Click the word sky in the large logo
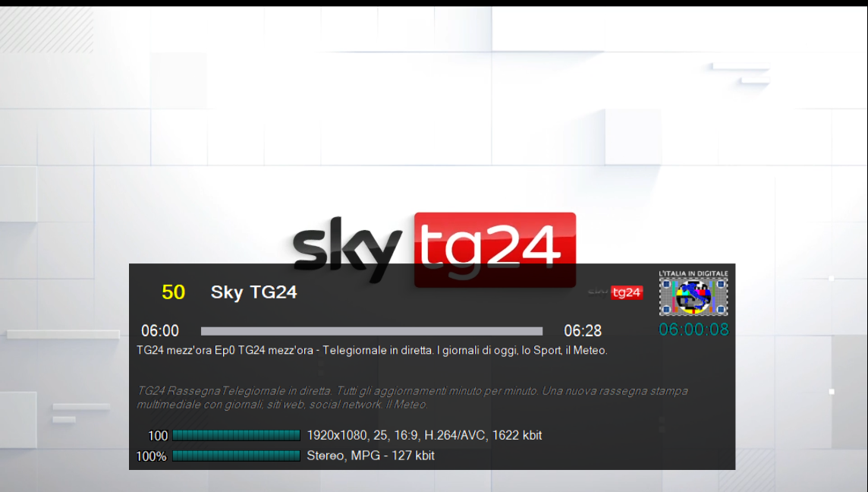 pyautogui.click(x=348, y=249)
